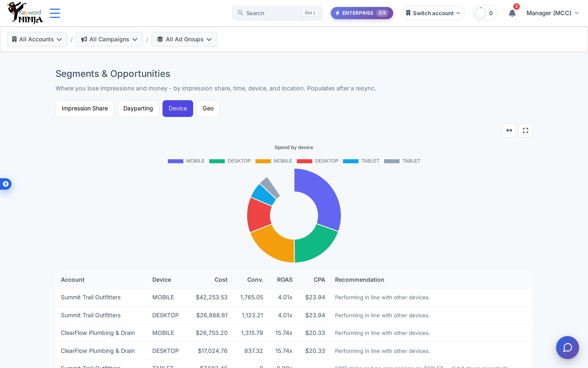Click the $42,253.53 cost cell
Screen dimensions: 588x368
[x=212, y=297]
